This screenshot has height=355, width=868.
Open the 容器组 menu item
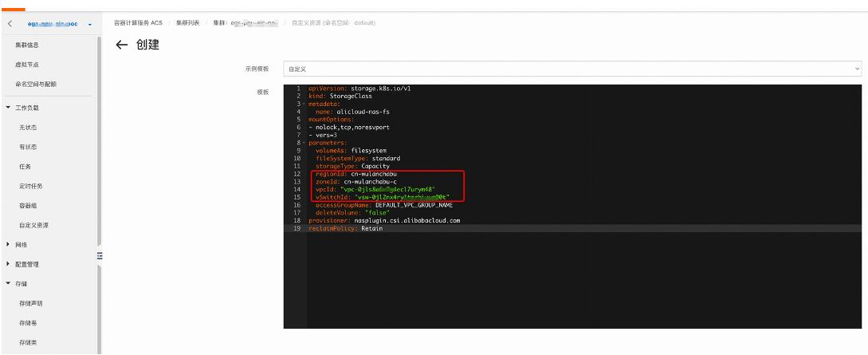28,206
